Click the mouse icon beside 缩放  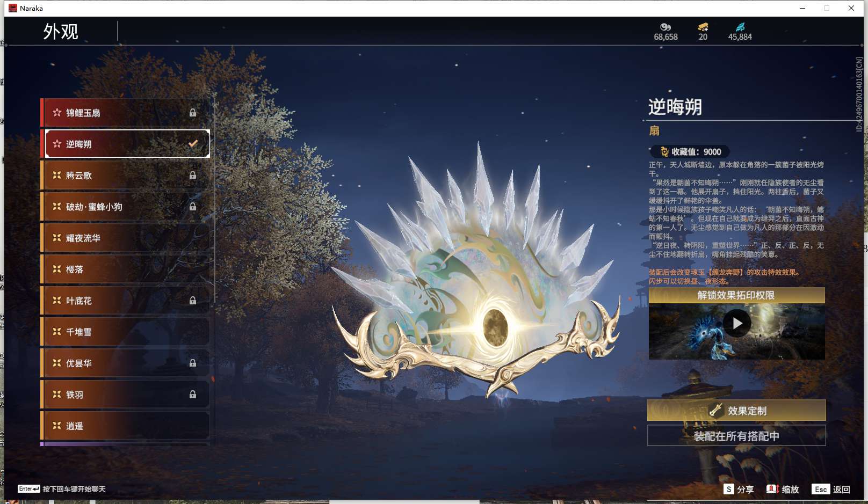click(x=772, y=489)
